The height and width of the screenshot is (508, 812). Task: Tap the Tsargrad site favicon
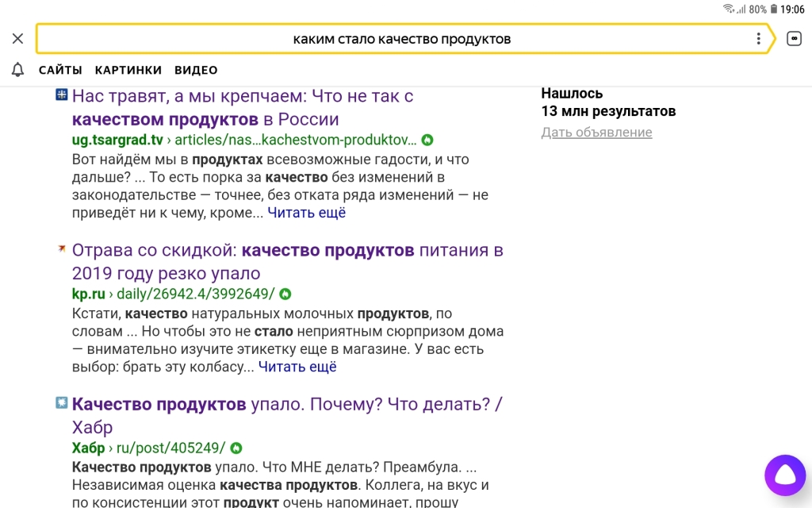click(61, 95)
